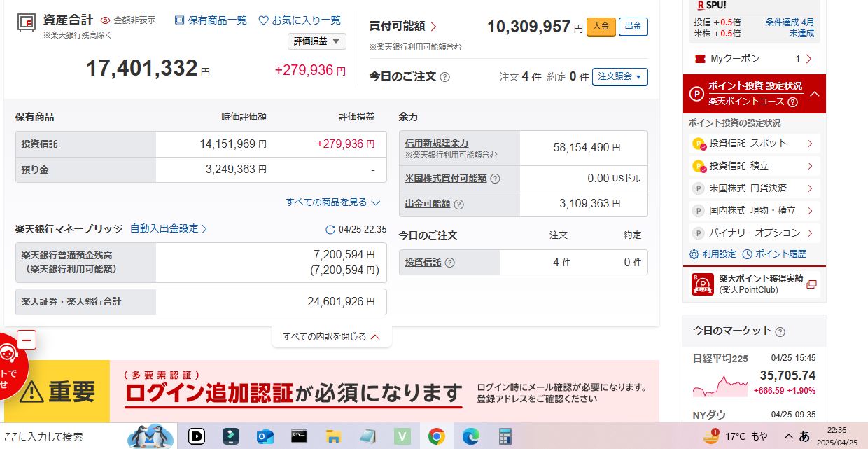
Task: Open 楽天ポイント獲得実績 PointClub link
Action: tap(754, 284)
